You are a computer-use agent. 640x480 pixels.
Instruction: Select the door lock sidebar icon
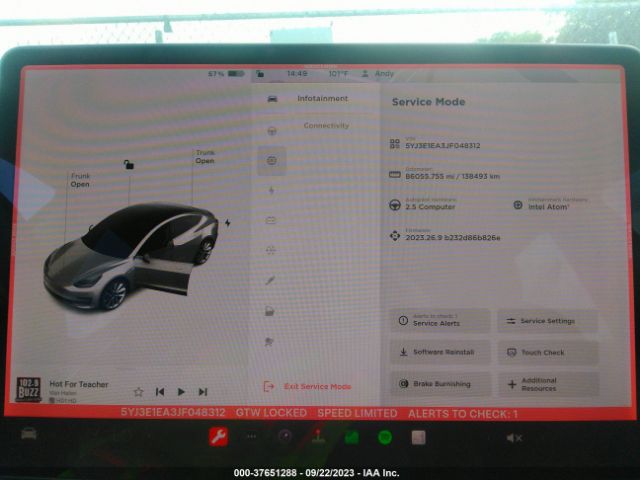(x=270, y=311)
